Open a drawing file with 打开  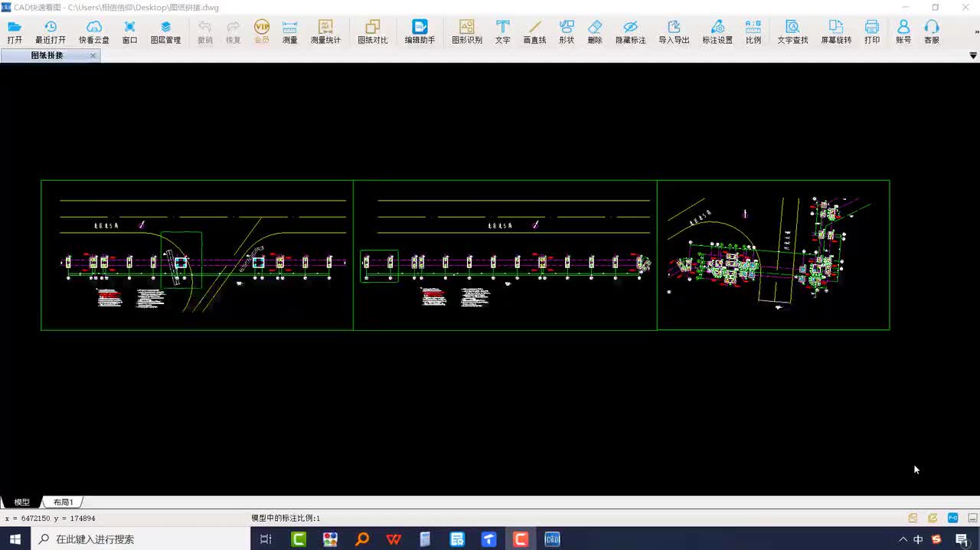[15, 32]
